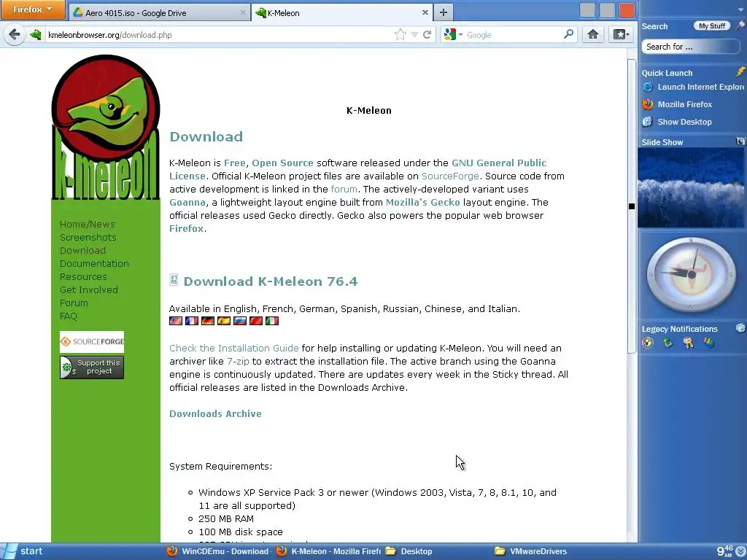Image resolution: width=747 pixels, height=560 pixels.
Task: Open the Downloads Archive link
Action: point(215,414)
